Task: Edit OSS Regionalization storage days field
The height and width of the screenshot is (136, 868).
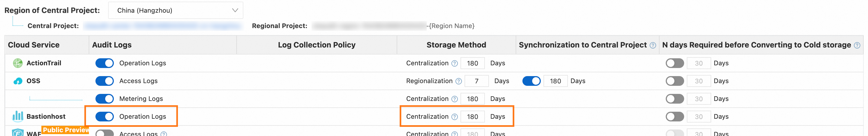Action: click(x=476, y=81)
